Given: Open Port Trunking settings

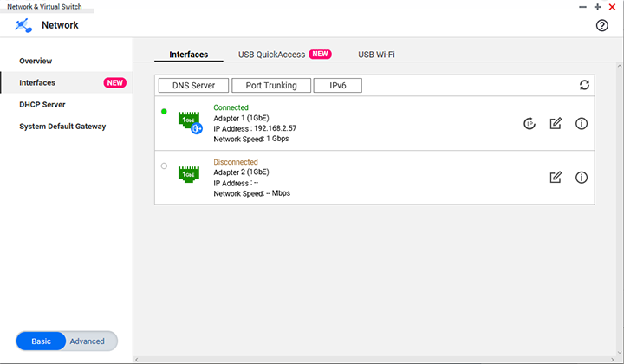Looking at the screenshot, I should click(271, 86).
